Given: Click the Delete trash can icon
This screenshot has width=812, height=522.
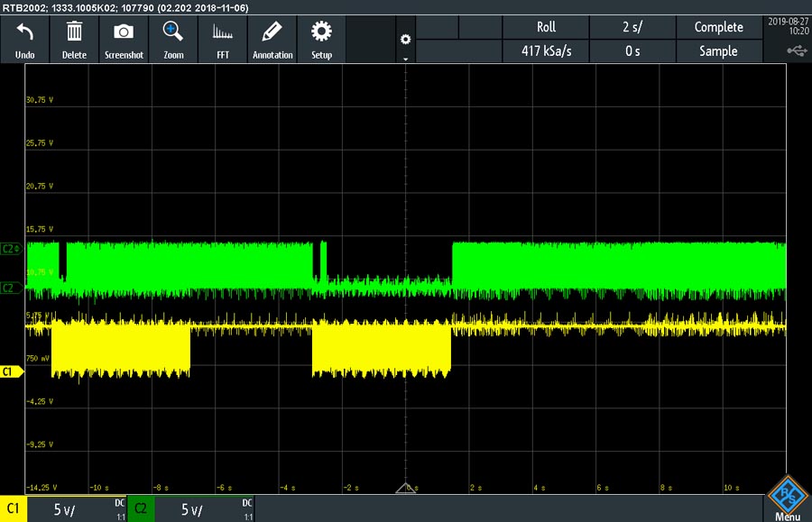Looking at the screenshot, I should [x=74, y=32].
